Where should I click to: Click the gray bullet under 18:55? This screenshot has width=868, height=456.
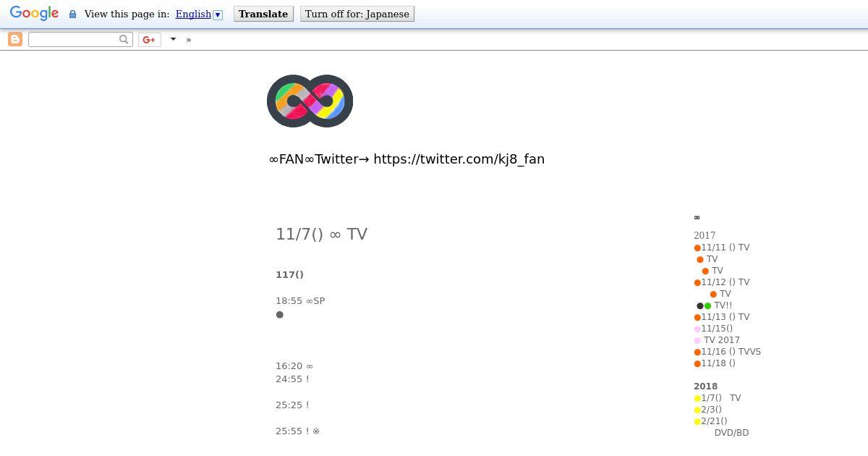(x=280, y=315)
